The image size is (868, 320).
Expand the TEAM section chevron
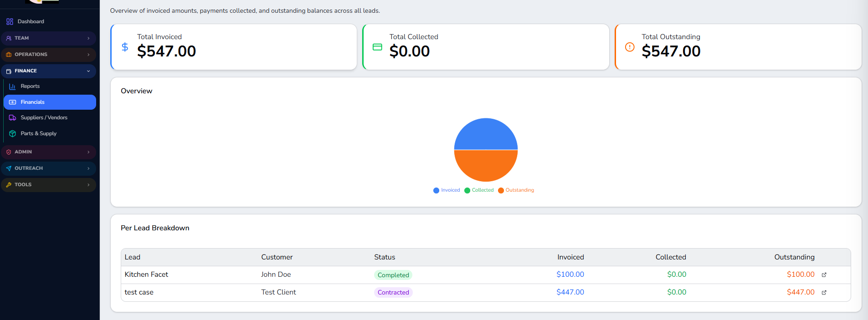pos(88,38)
